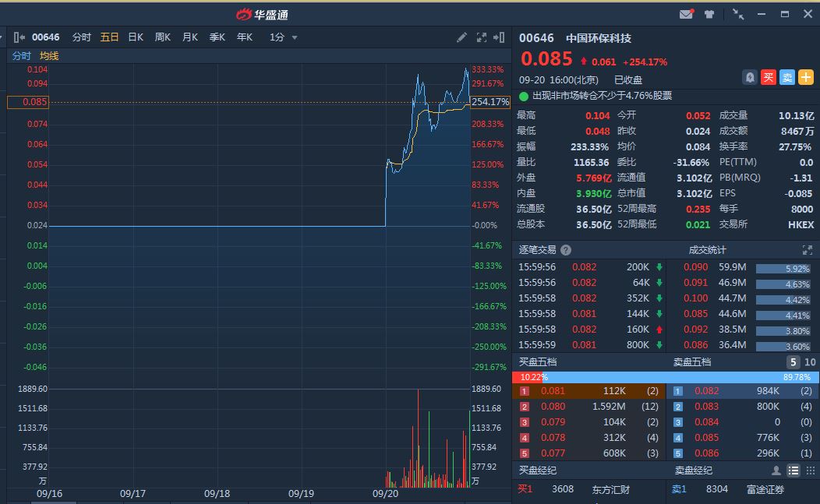Select the 周K chart tab
820x504 pixels.
tap(162, 37)
